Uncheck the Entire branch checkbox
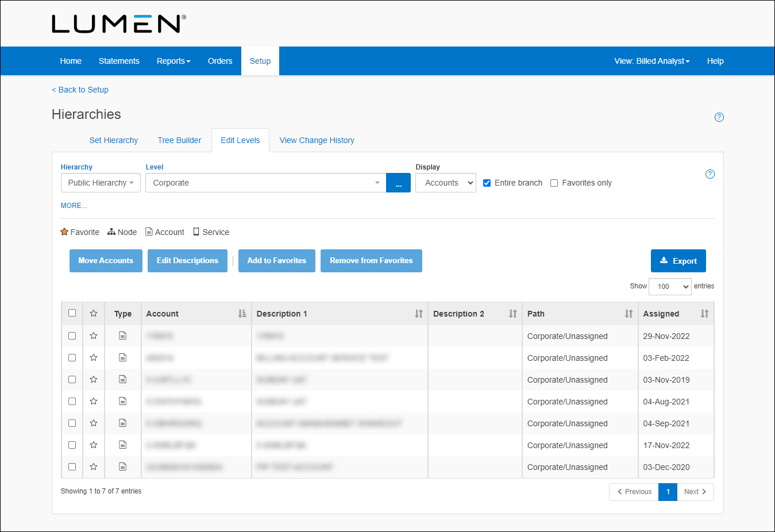Screen dimensions: 775x532 tap(487, 183)
